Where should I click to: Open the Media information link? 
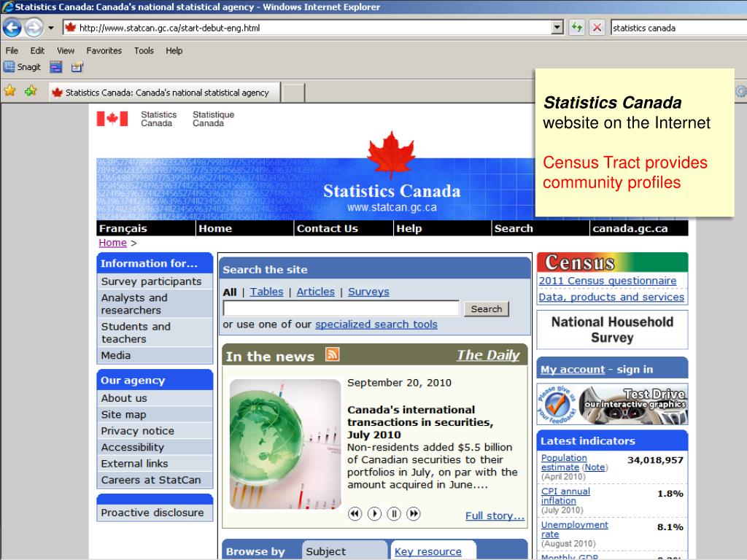[x=116, y=355]
